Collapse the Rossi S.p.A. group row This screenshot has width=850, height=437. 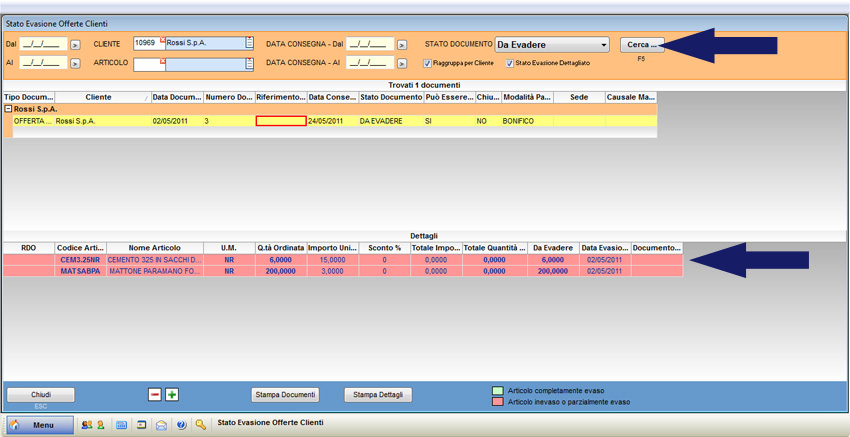tap(8, 109)
